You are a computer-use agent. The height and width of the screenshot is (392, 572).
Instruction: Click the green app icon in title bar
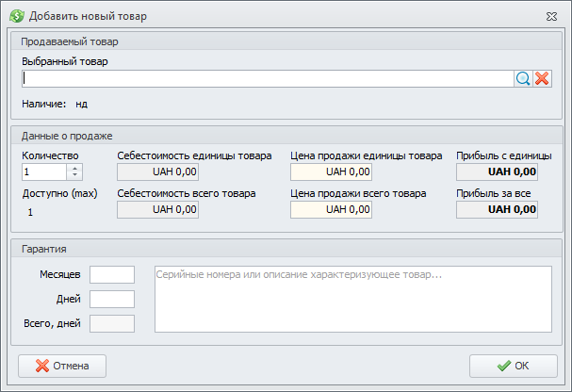[x=17, y=16]
